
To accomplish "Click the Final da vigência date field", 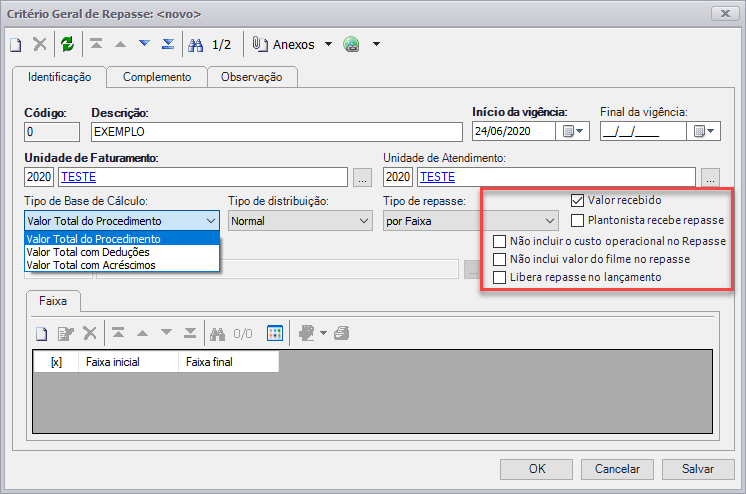I will pos(643,131).
